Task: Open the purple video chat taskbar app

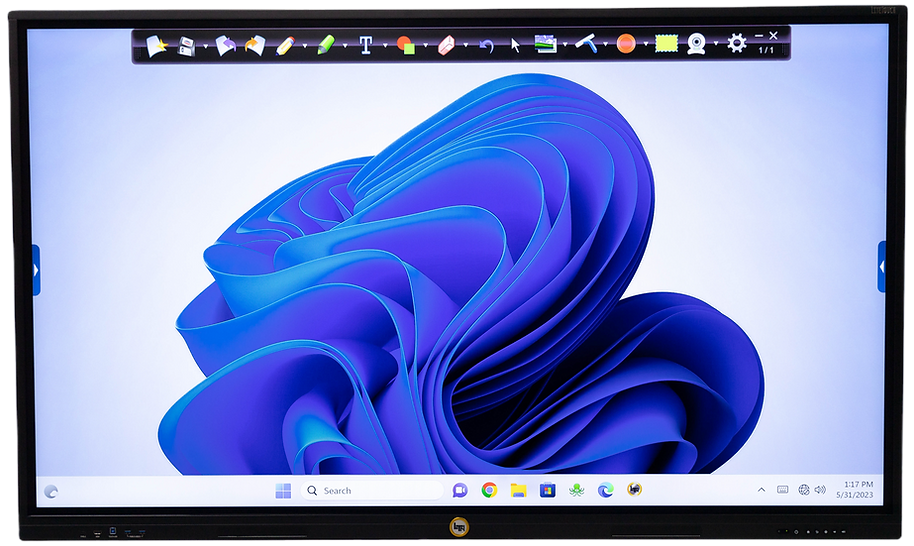Action: pyautogui.click(x=460, y=491)
